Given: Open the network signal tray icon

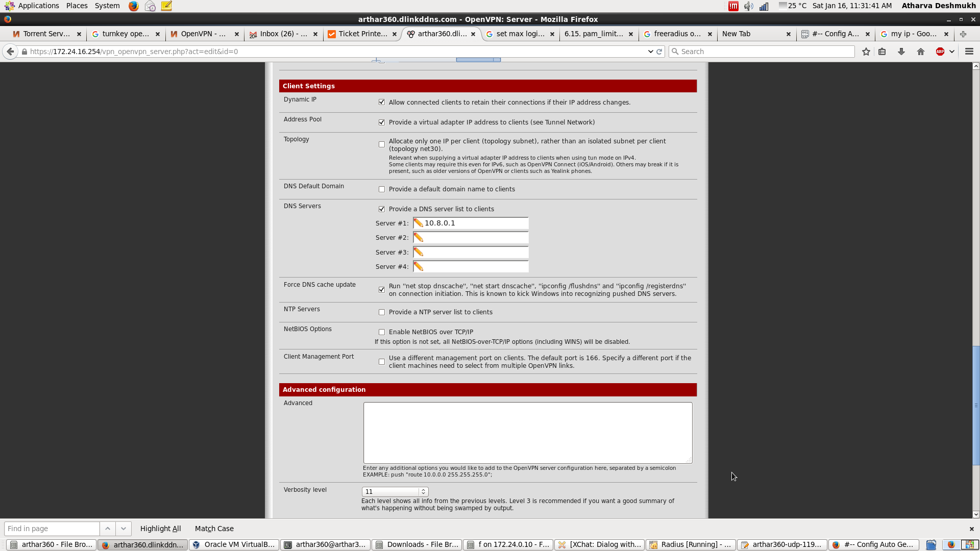Looking at the screenshot, I should [764, 6].
